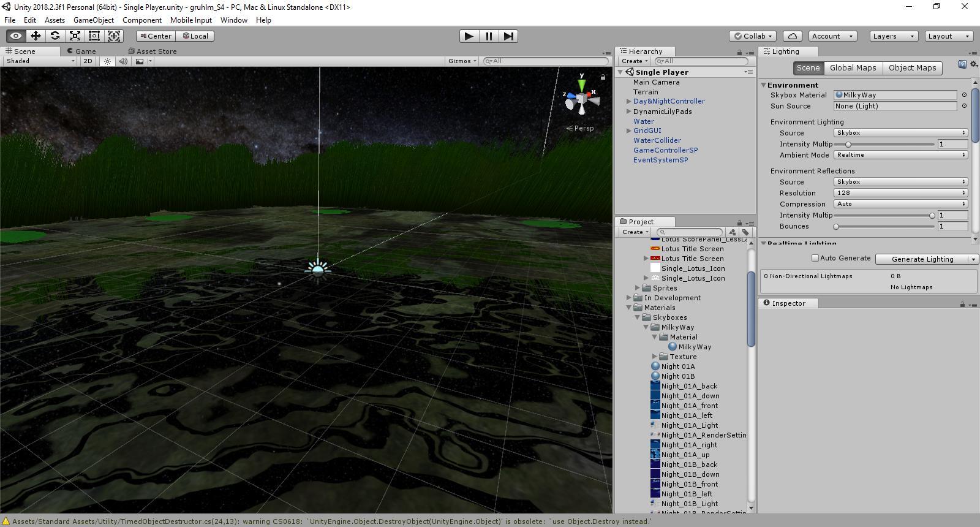
Task: Adjust the Environment Lighting Intensity slider
Action: click(848, 144)
